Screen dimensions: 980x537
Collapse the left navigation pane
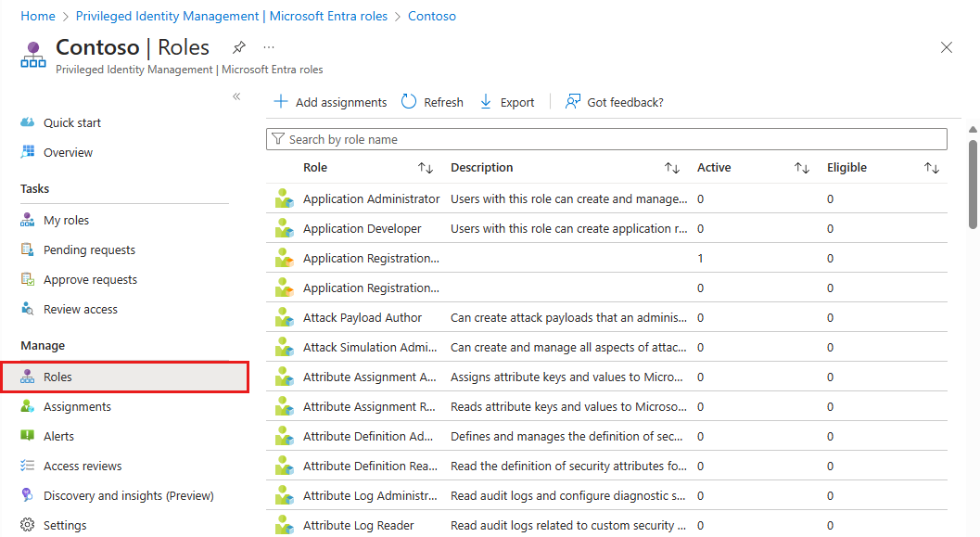(x=236, y=96)
